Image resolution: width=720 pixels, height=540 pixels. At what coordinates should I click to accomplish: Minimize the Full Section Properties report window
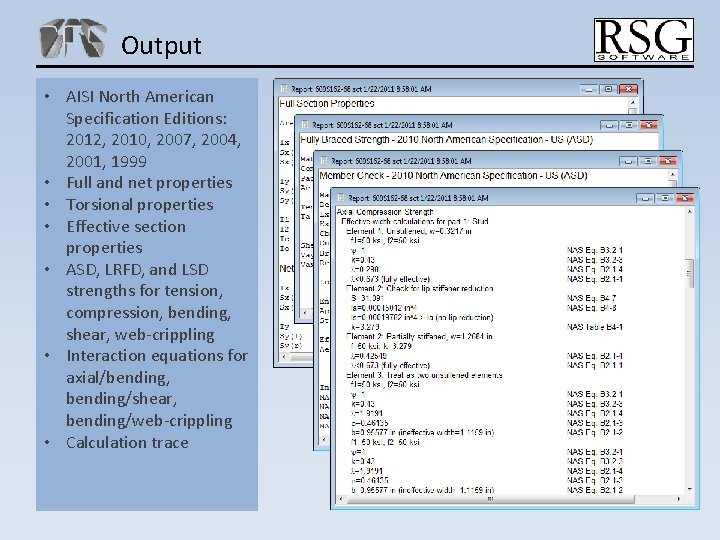pyautogui.click(x=588, y=89)
